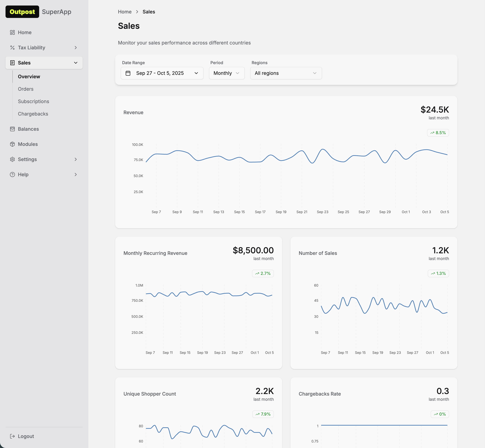Select the Chargebacks sidebar item
Image resolution: width=485 pixels, height=448 pixels.
tap(33, 114)
